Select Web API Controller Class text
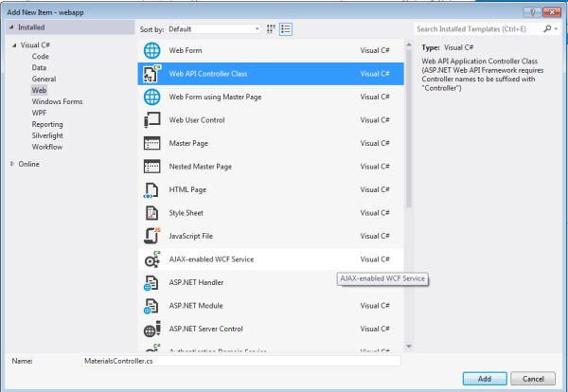The width and height of the screenshot is (568, 392). pos(208,74)
